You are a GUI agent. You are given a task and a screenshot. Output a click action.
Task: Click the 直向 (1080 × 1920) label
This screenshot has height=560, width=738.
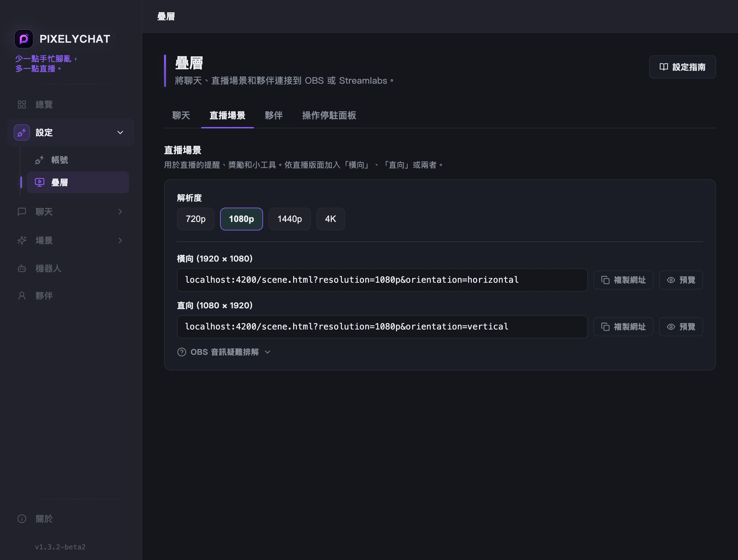coord(215,305)
